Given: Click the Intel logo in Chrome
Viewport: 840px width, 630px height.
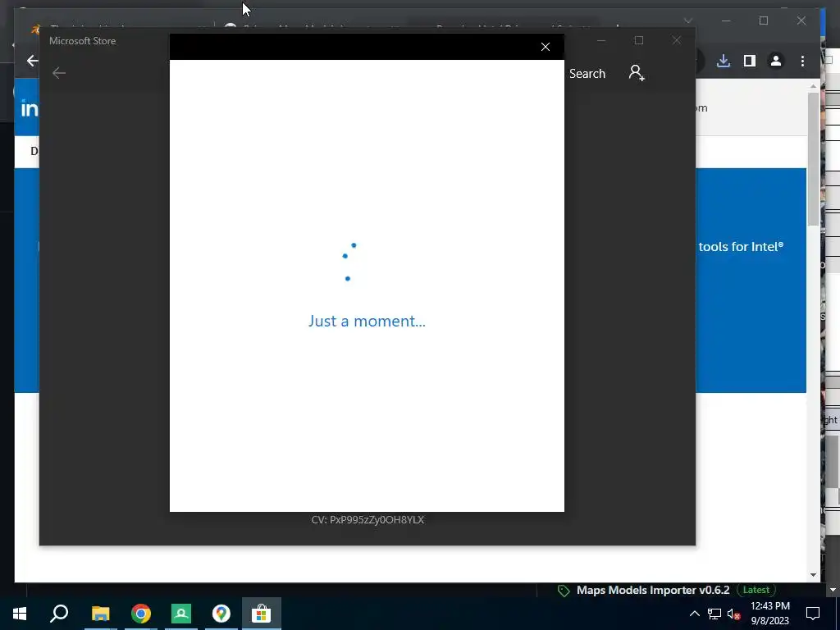Looking at the screenshot, I should click(x=30, y=109).
